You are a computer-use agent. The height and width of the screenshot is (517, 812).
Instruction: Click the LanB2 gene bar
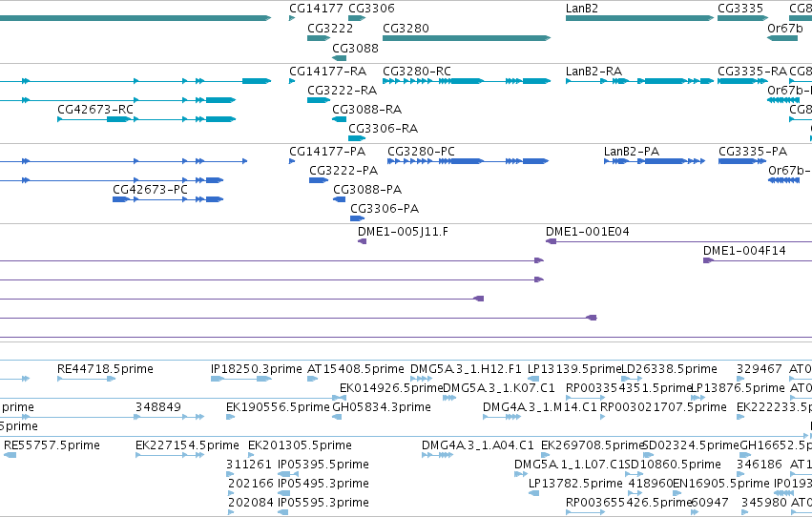(x=639, y=18)
